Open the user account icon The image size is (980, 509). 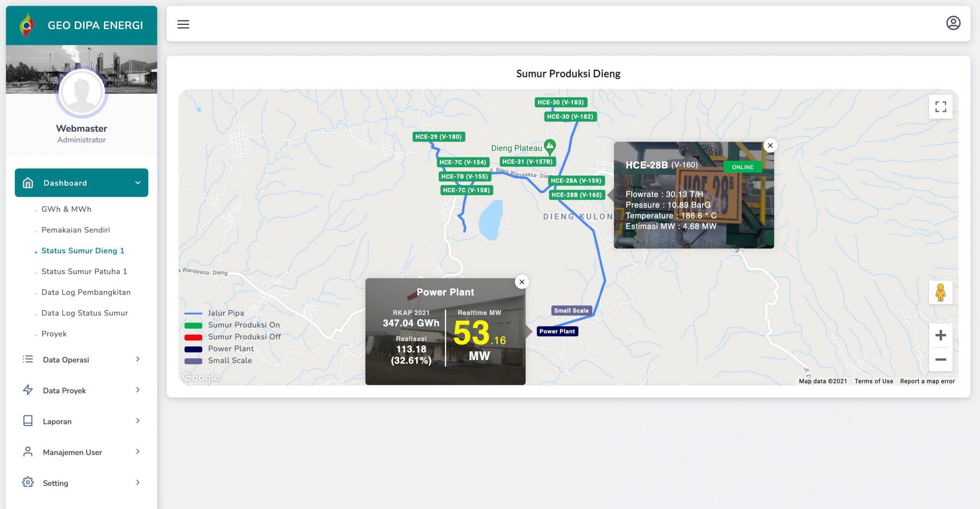[953, 23]
